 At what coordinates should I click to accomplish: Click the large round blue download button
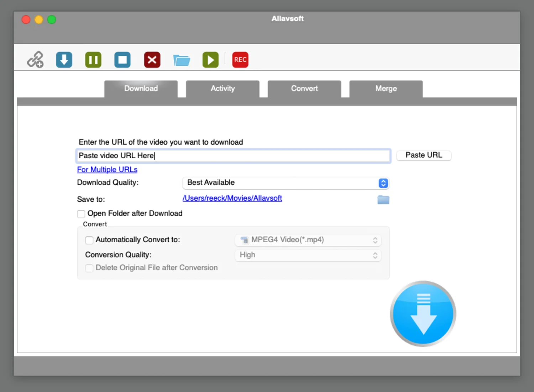pos(423,314)
